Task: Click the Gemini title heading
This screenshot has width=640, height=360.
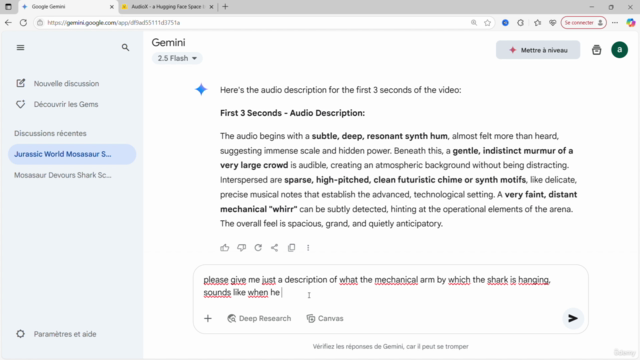Action: click(168, 42)
